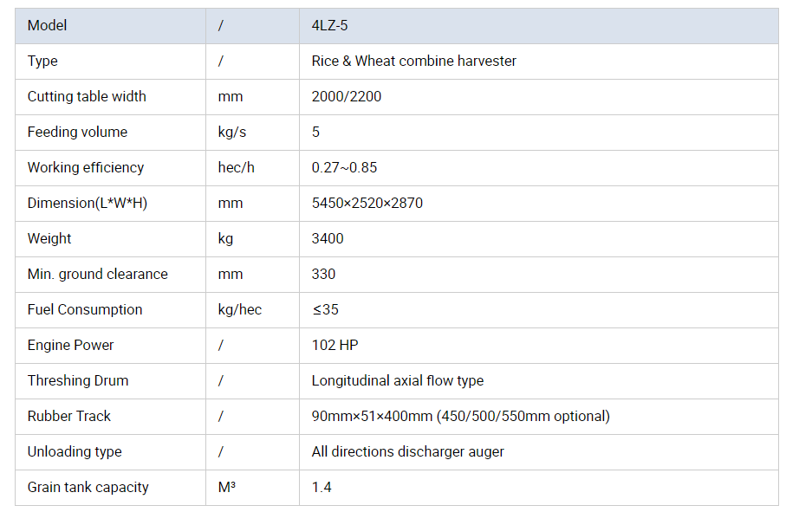This screenshot has height=525, width=812.
Task: Select the Fuel Consumption ≤35 value
Action: (x=325, y=309)
